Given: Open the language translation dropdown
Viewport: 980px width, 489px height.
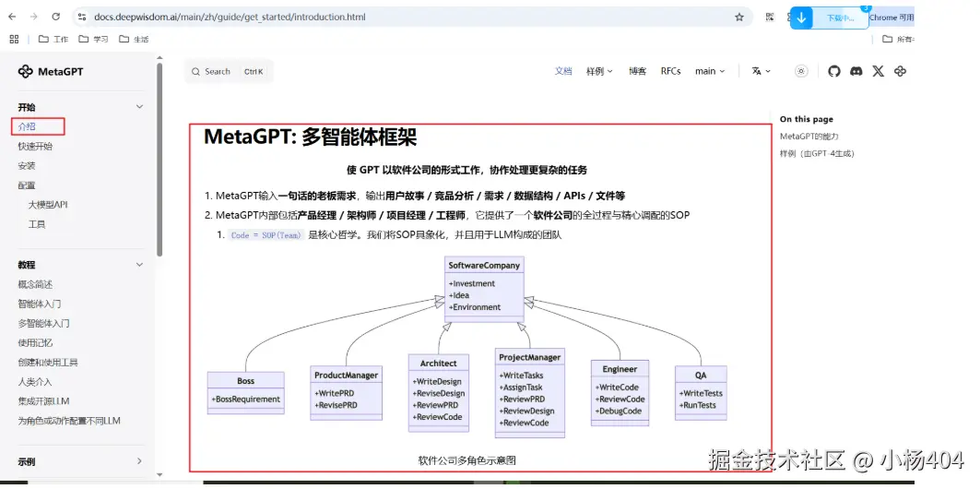Looking at the screenshot, I should click(x=762, y=71).
